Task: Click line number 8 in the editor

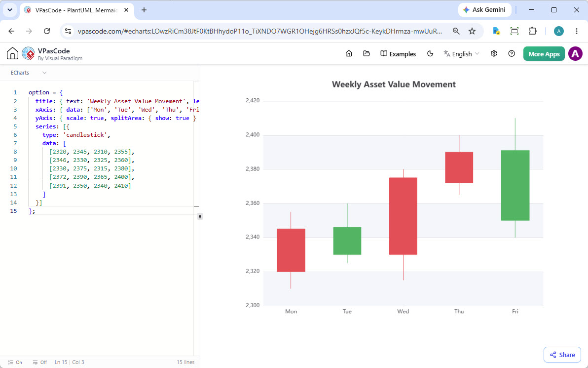Action: pos(15,152)
